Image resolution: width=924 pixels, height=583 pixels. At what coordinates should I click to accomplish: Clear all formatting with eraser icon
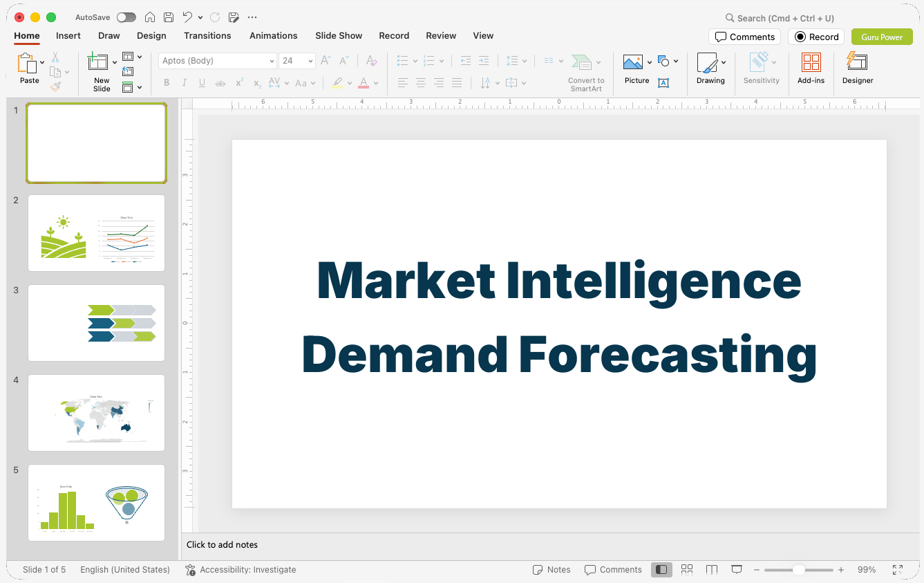pyautogui.click(x=372, y=61)
